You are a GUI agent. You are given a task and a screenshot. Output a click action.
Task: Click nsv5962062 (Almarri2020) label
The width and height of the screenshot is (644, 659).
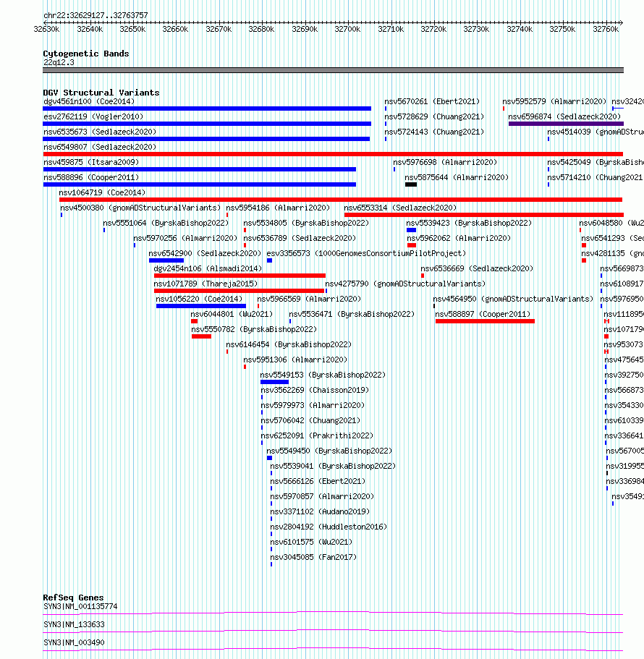[x=459, y=238]
